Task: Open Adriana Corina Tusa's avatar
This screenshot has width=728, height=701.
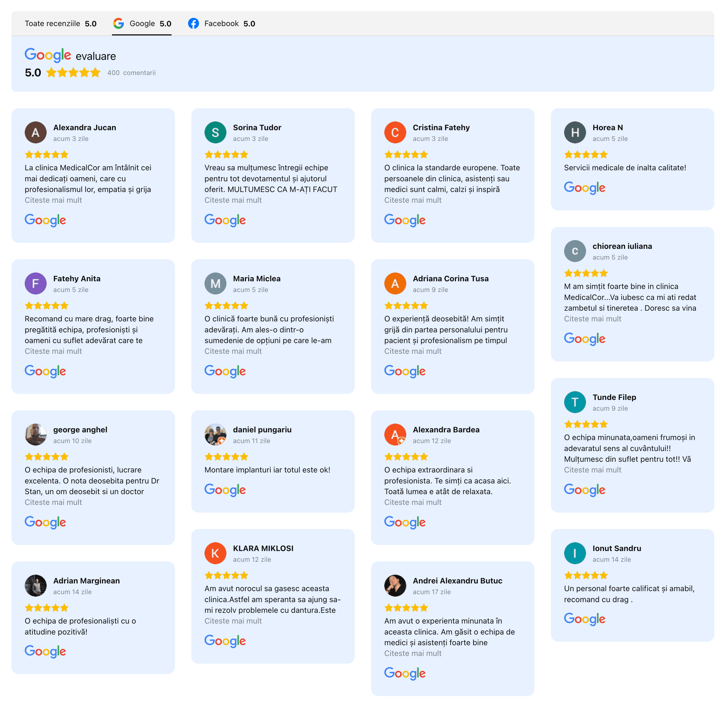Action: (x=395, y=283)
